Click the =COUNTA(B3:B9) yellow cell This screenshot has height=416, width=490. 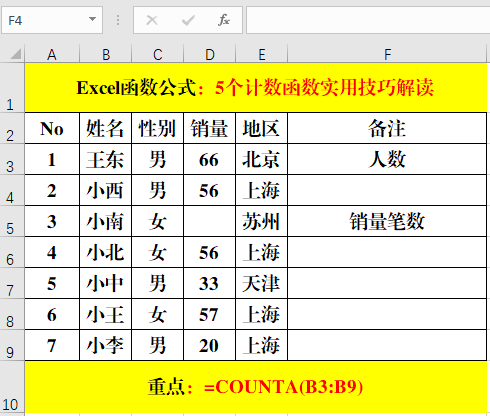[256, 387]
